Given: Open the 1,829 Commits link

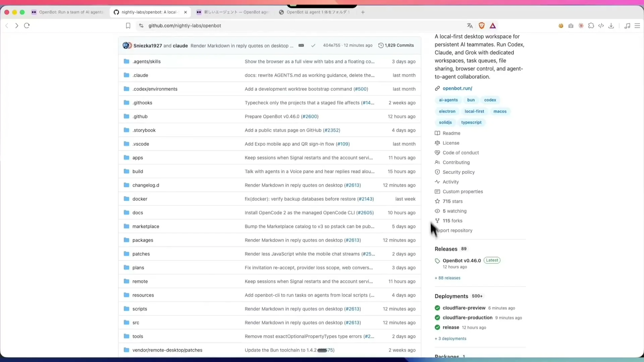Looking at the screenshot, I should [x=396, y=45].
